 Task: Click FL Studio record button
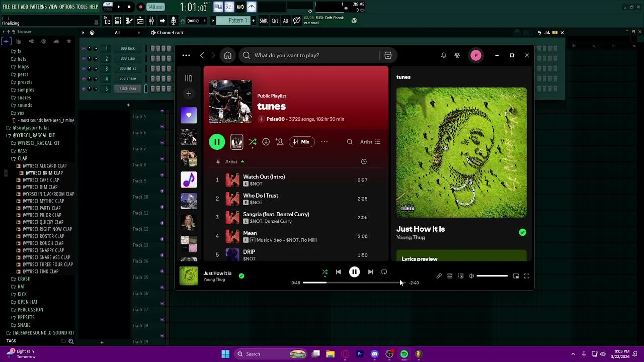click(x=140, y=7)
